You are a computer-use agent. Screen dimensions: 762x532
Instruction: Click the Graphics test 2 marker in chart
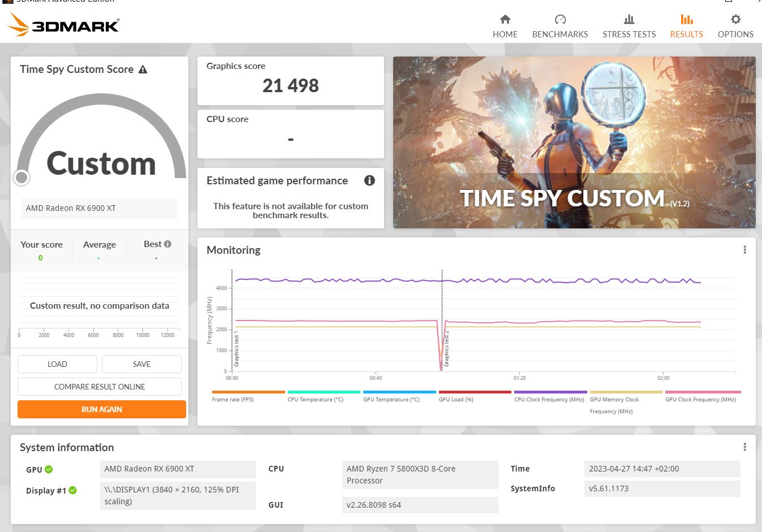click(446, 349)
